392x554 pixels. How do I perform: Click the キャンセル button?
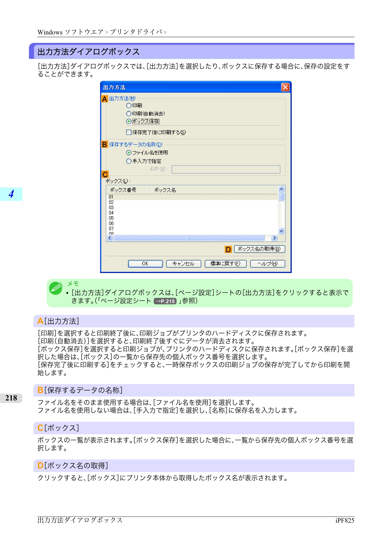click(x=183, y=264)
